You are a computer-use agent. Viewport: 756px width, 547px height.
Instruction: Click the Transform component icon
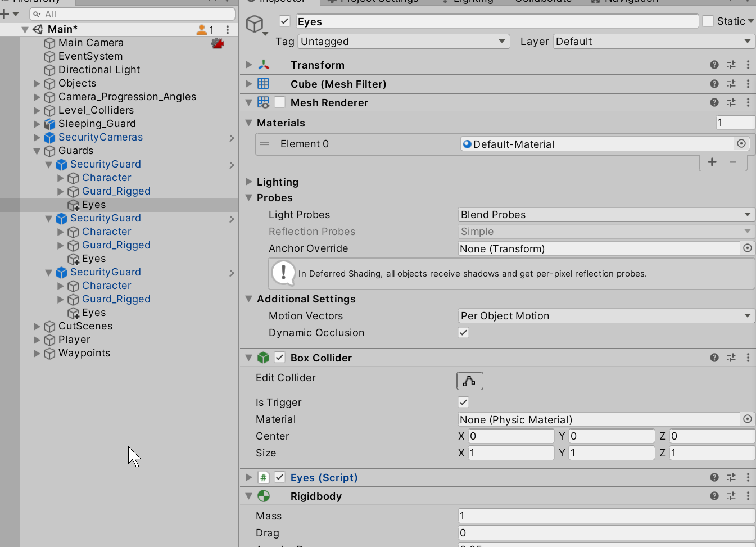(263, 65)
